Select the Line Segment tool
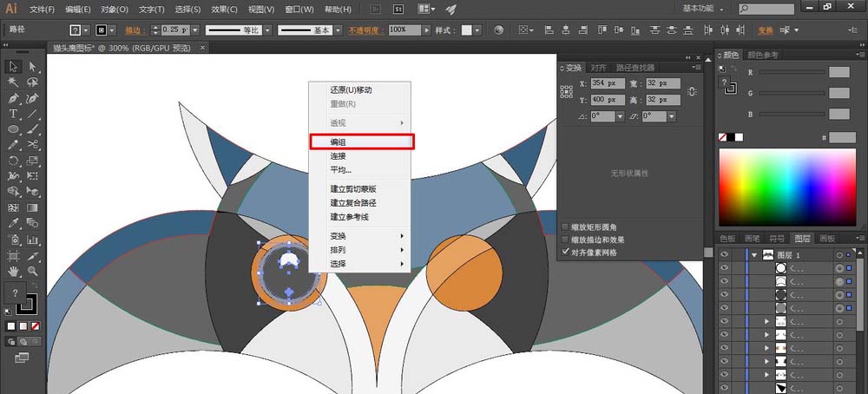The width and height of the screenshot is (868, 394). pos(33,114)
